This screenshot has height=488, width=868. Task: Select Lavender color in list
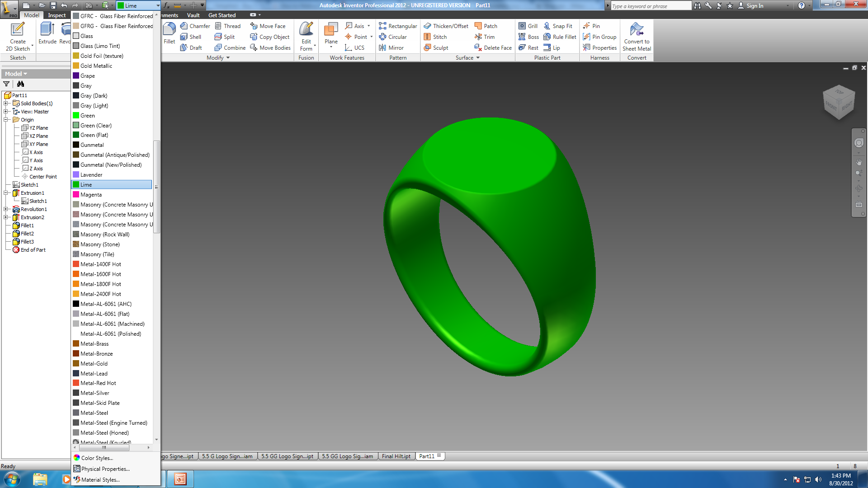[112, 175]
